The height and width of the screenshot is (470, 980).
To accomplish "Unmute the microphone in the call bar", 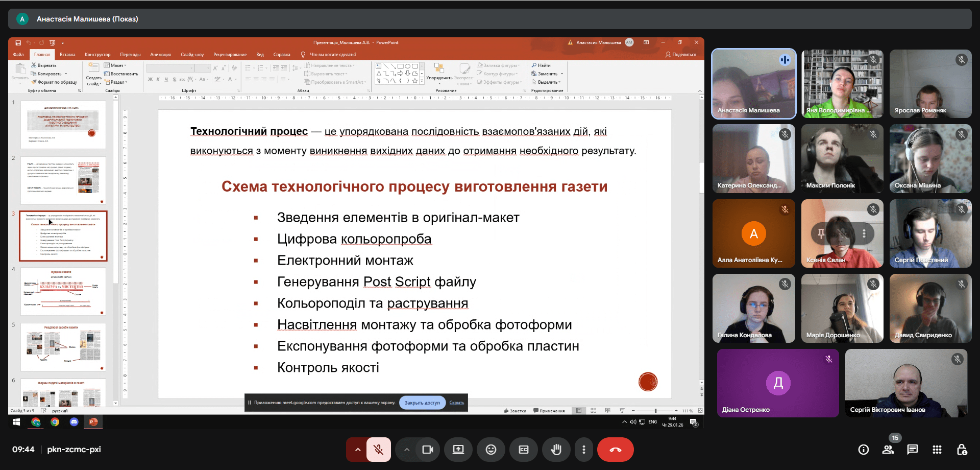I will [378, 450].
